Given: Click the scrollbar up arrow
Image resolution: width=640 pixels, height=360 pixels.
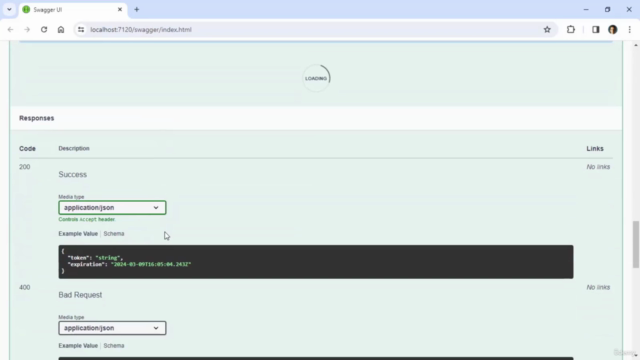Looking at the screenshot, I should point(636,45).
